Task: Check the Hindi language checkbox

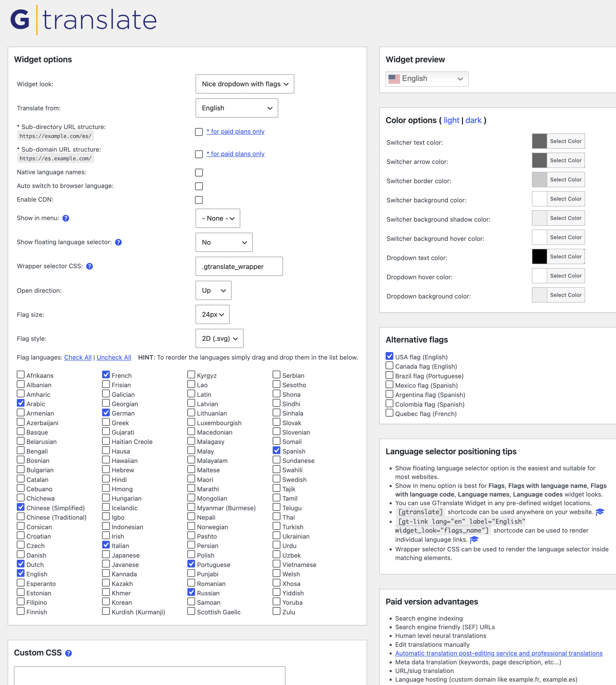Action: click(x=106, y=479)
